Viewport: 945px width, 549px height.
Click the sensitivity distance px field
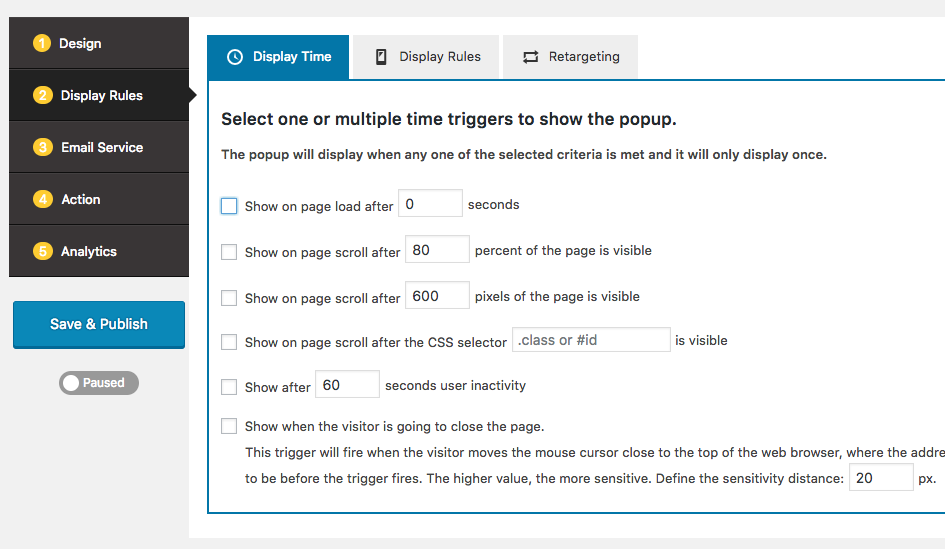pyautogui.click(x=880, y=478)
